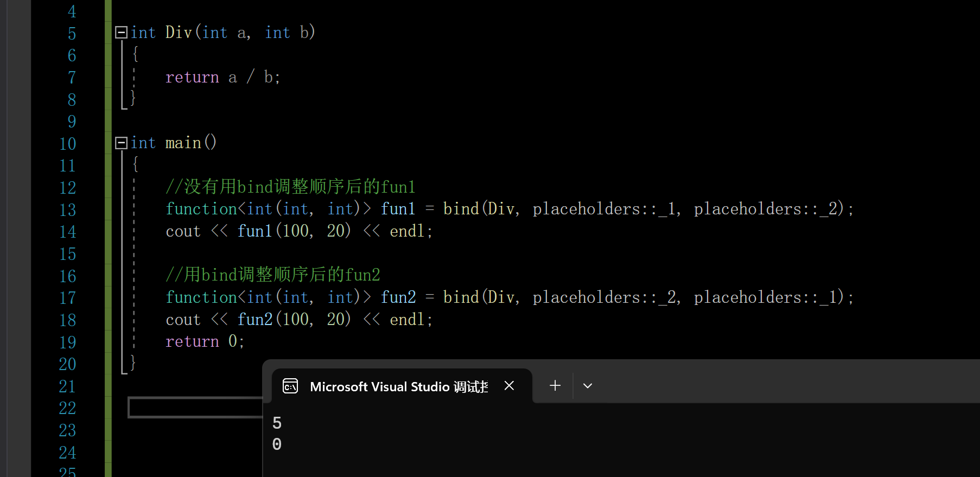
Task: Click 'return 0;' statement
Action: (x=205, y=341)
